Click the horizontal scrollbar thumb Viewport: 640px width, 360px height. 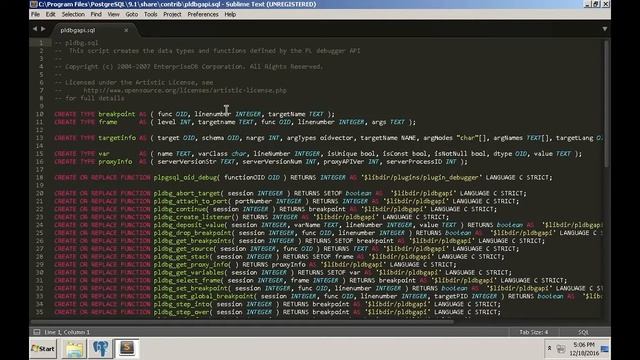tap(242, 322)
